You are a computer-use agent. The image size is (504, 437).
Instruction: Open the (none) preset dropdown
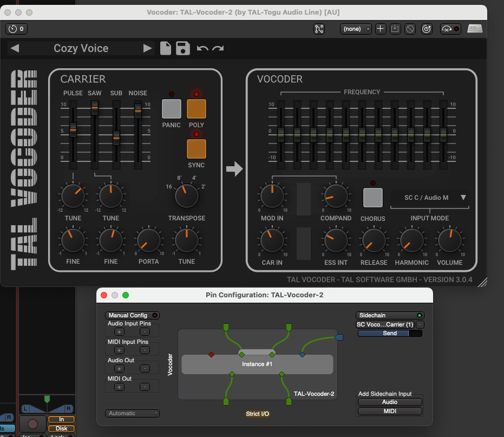[x=356, y=29]
